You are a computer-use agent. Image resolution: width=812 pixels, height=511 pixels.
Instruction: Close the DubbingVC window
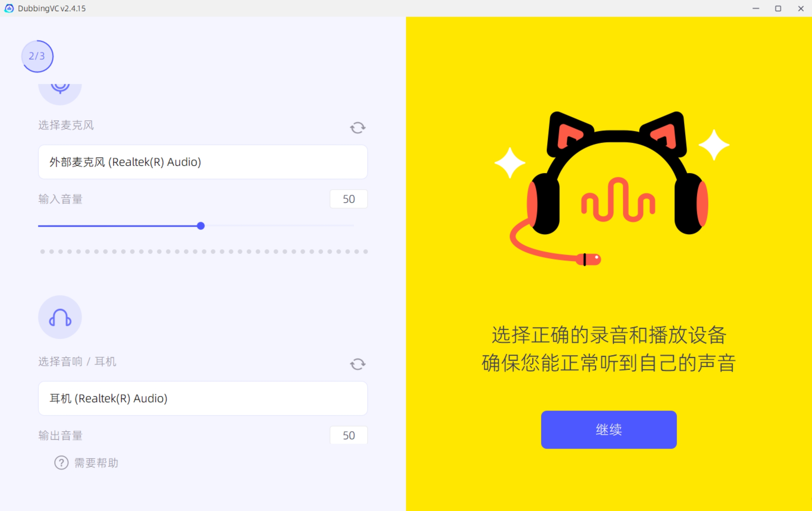tap(801, 8)
